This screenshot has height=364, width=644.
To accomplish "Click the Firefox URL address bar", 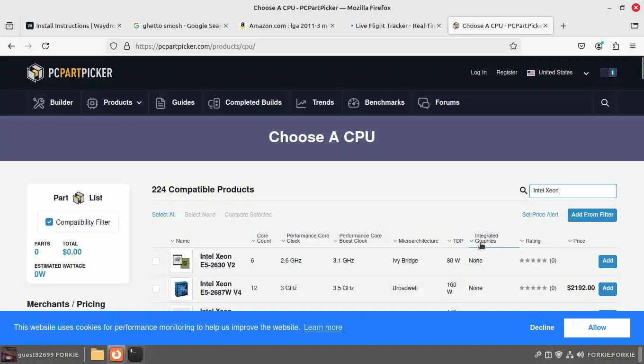I will tap(313, 46).
